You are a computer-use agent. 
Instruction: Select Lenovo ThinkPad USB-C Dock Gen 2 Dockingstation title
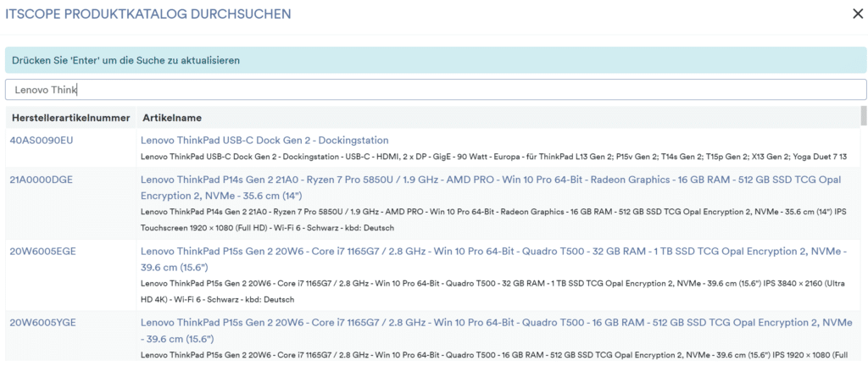(x=264, y=141)
